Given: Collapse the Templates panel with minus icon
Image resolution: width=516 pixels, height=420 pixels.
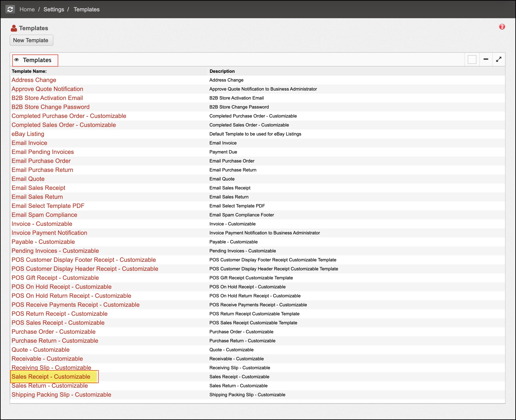Looking at the screenshot, I should point(486,59).
